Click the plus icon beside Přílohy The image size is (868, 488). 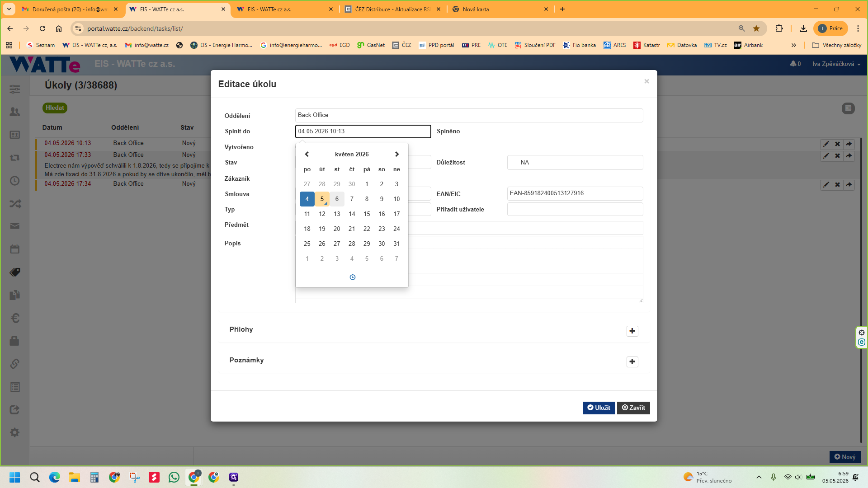click(x=632, y=331)
